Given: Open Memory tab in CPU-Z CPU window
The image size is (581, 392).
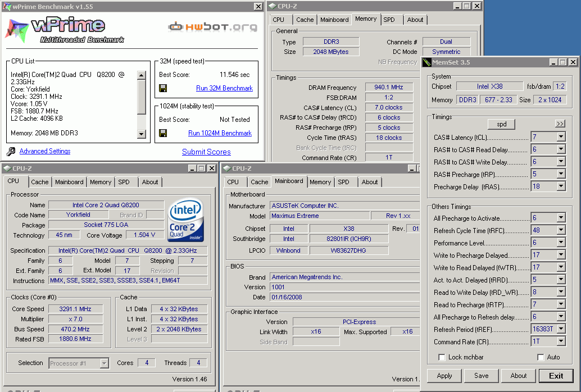Looking at the screenshot, I should click(x=101, y=182).
